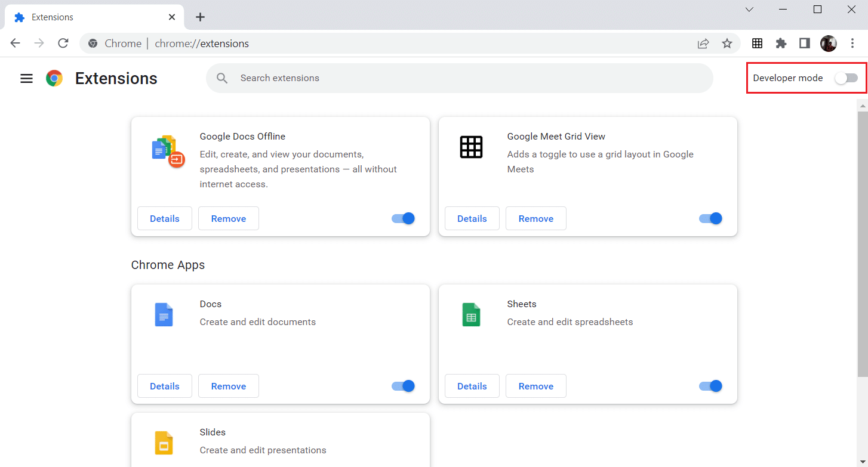Screen dimensions: 868x467
Task: Open the Extensions main menu hamburger icon
Action: tap(26, 78)
